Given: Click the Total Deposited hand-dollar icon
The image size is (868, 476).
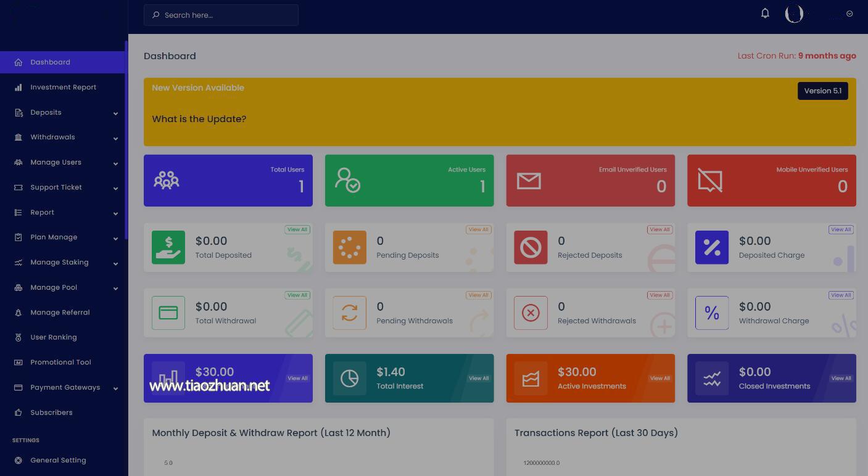Looking at the screenshot, I should (168, 247).
